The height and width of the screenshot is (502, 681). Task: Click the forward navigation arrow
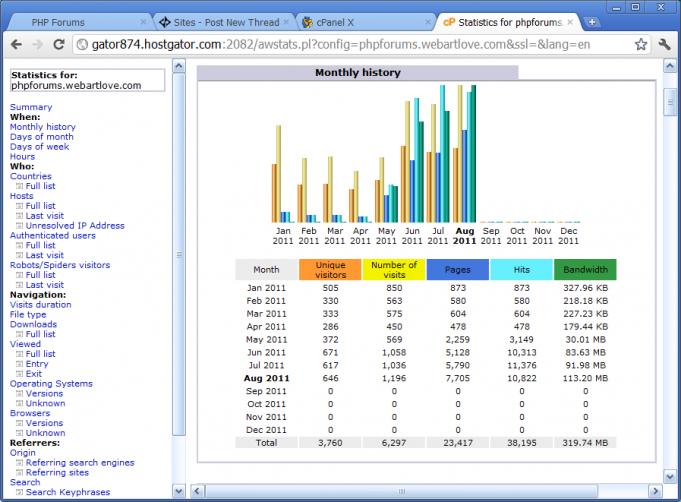[37, 44]
